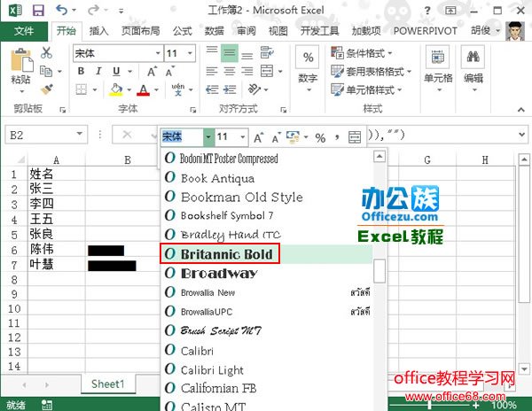Pick Calibri Light from font list
The image size is (532, 411).
266,369
